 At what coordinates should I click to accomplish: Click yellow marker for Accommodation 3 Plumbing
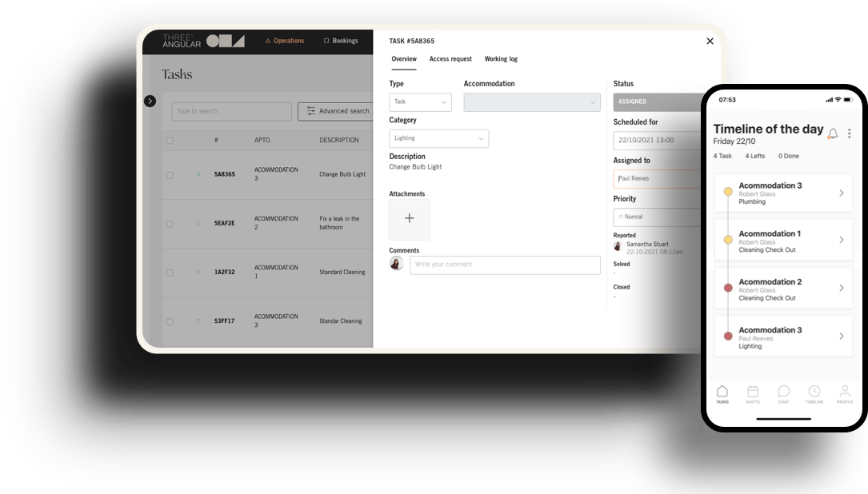(x=728, y=191)
